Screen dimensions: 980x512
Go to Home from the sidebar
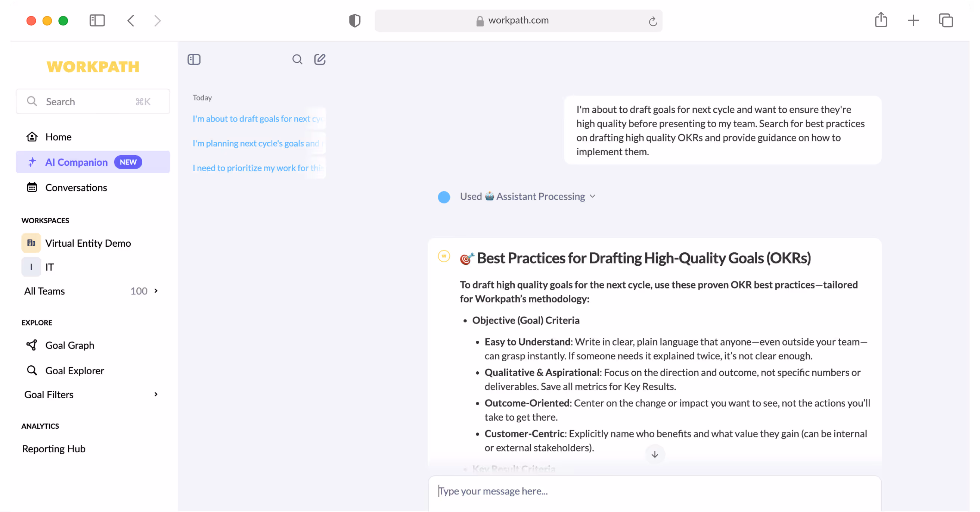(x=59, y=137)
